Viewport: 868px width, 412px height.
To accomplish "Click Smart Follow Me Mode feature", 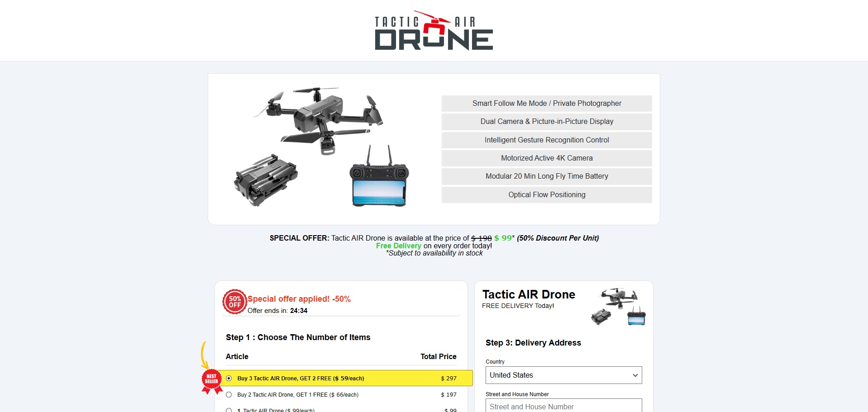I will [x=547, y=103].
